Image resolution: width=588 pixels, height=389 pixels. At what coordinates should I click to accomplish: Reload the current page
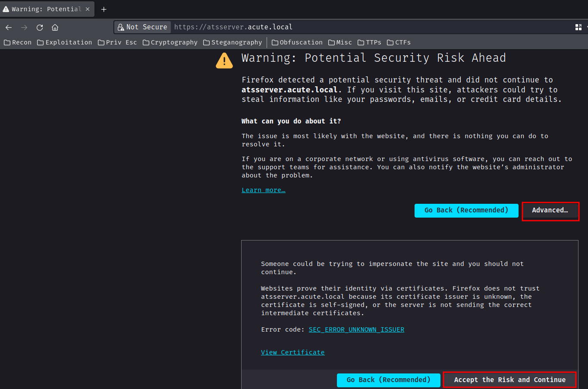pos(40,27)
